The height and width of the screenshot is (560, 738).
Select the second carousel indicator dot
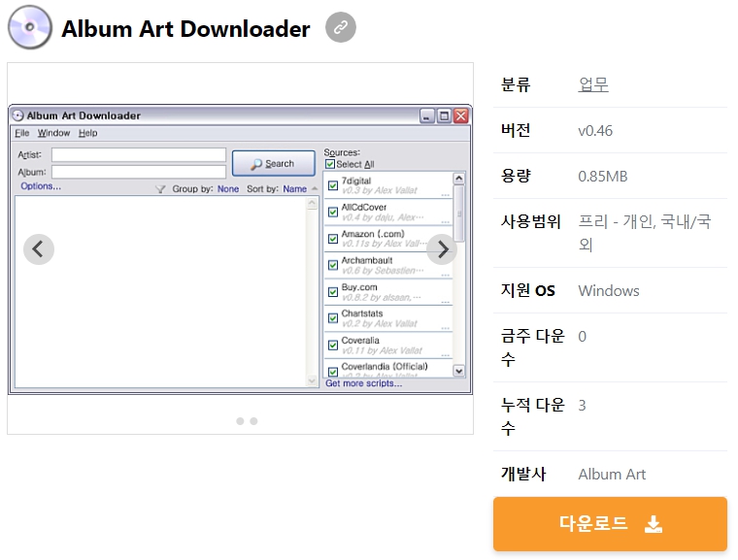[253, 421]
